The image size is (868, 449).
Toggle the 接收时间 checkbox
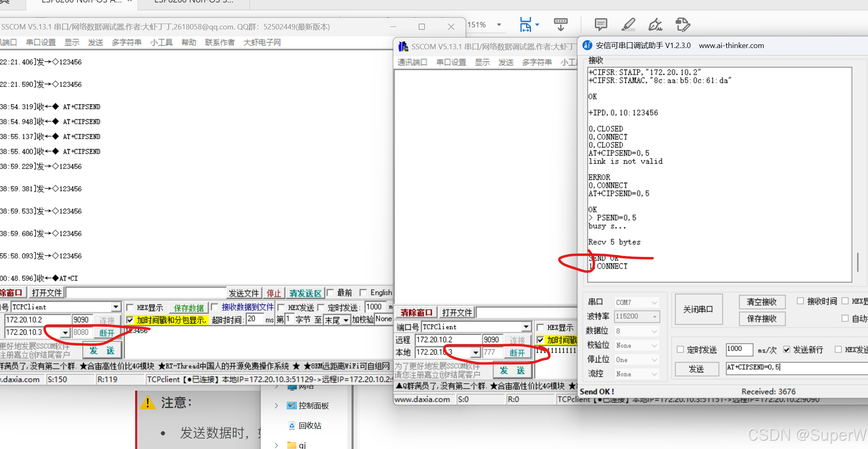click(x=800, y=301)
